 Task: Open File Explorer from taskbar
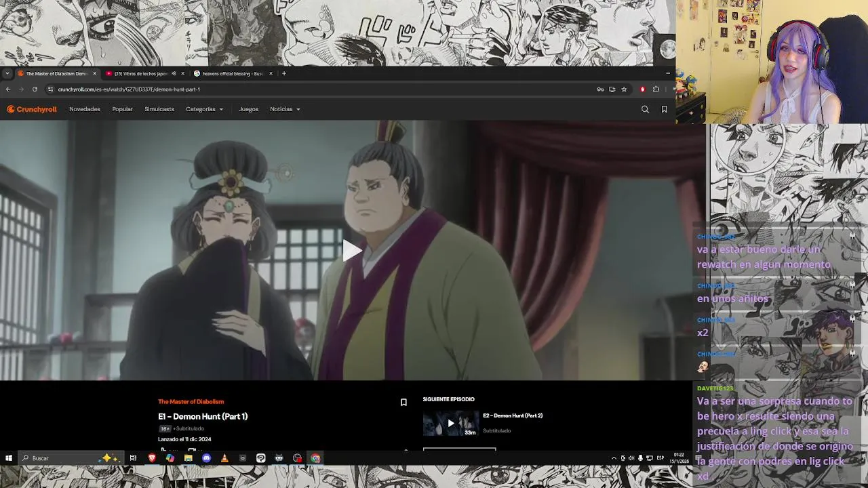[188, 458]
